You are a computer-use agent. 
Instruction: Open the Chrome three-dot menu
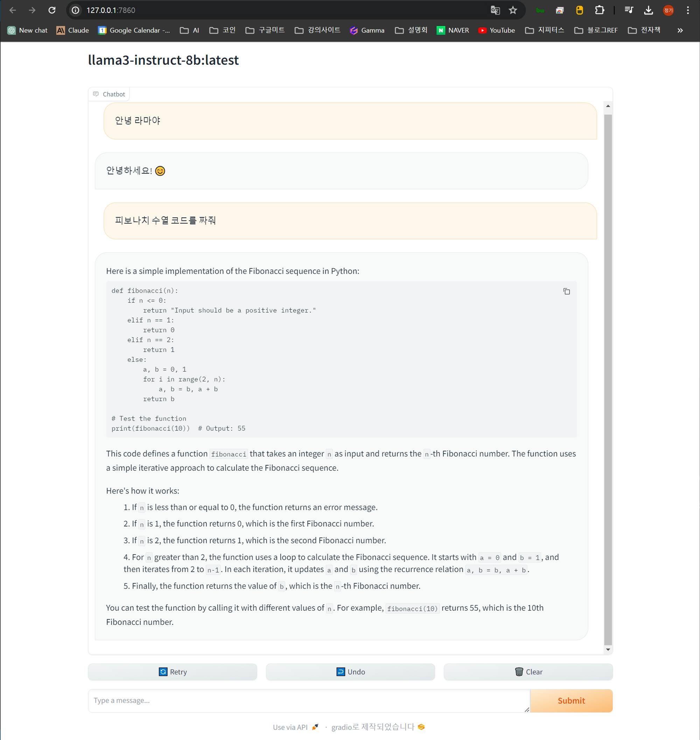[687, 10]
